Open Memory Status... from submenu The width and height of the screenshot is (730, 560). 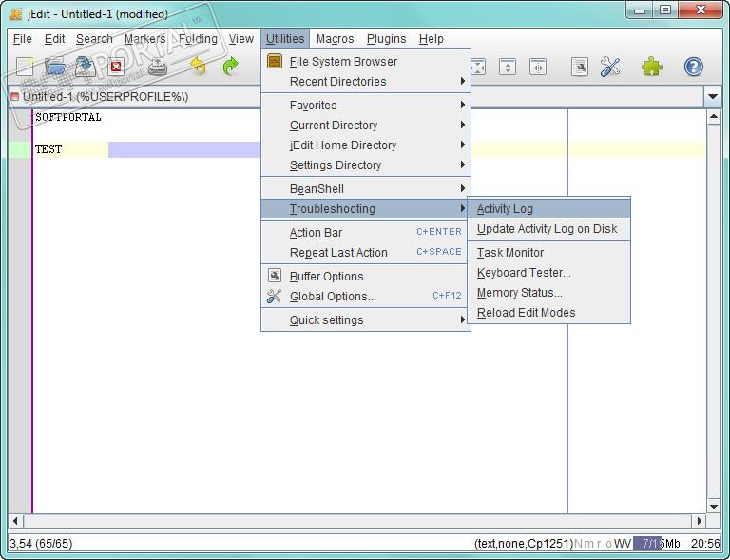[548, 293]
